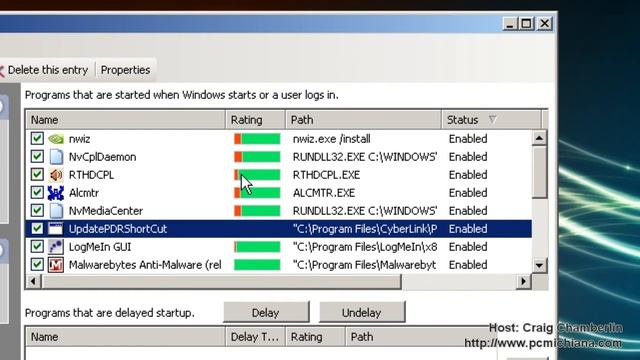Screen dimensions: 640x360
Task: Click the NvMediaCenter file icon
Action: (x=56, y=211)
